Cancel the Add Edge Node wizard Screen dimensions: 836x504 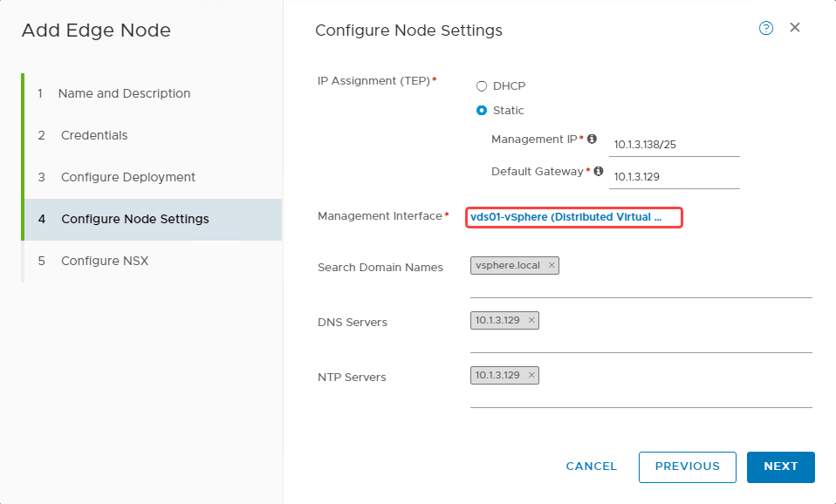click(591, 467)
